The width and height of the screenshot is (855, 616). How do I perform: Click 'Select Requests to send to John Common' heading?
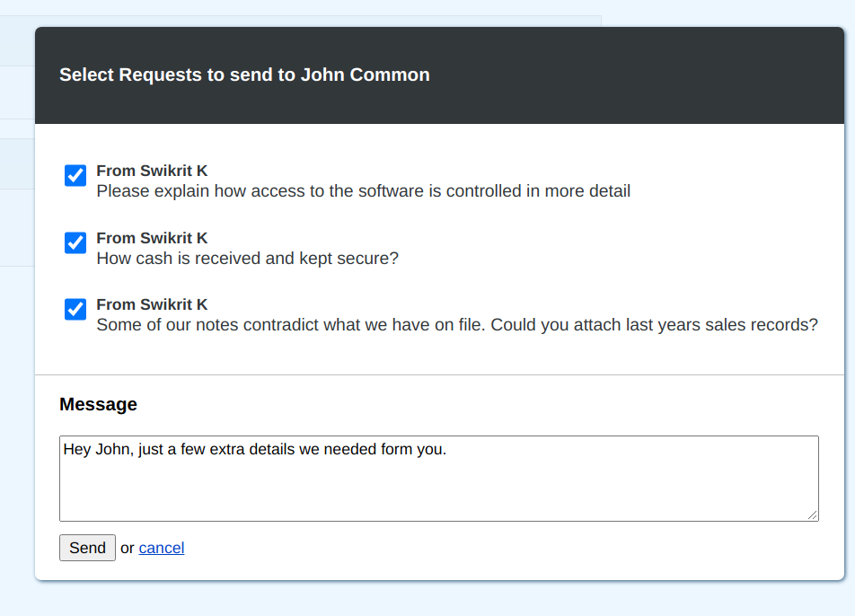(243, 75)
